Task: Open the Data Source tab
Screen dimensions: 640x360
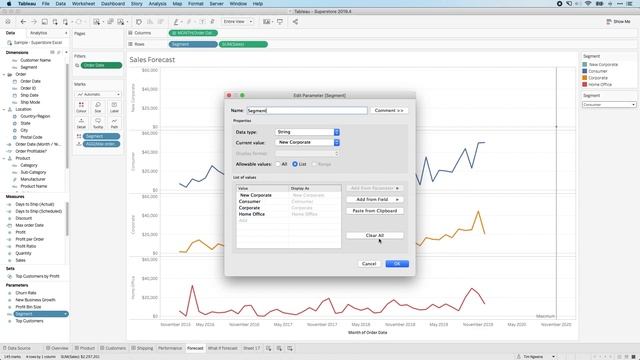Action: (x=16, y=348)
